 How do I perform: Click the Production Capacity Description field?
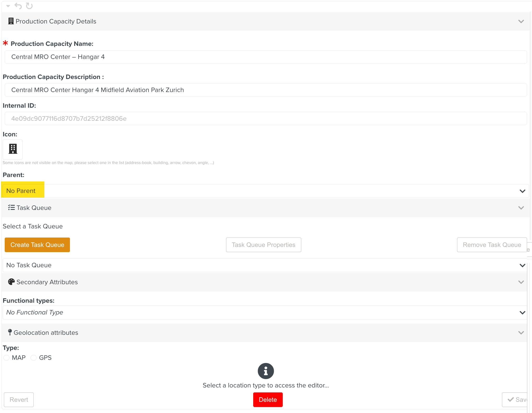(265, 90)
